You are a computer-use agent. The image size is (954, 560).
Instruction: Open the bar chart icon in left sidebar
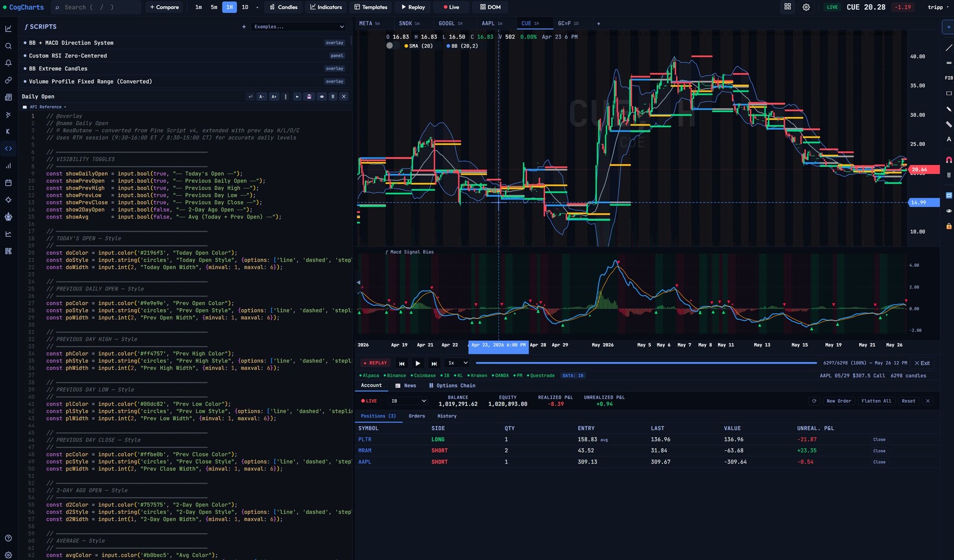click(8, 166)
